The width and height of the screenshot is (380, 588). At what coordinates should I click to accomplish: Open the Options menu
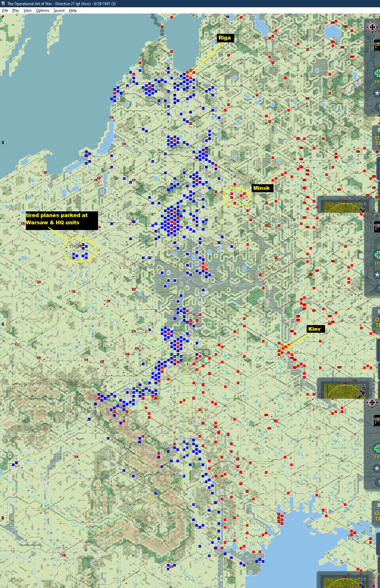tap(43, 10)
